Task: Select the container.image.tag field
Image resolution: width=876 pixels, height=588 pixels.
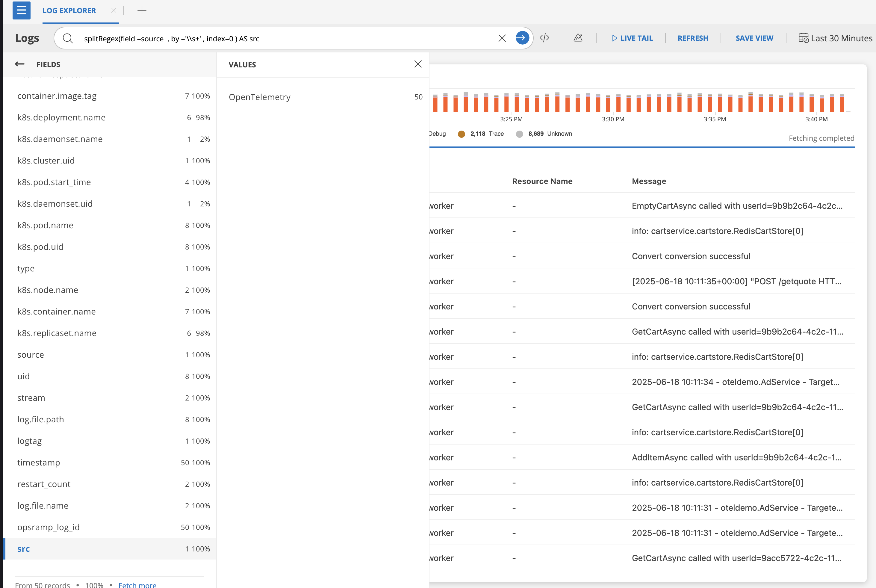Action: pyautogui.click(x=109, y=96)
